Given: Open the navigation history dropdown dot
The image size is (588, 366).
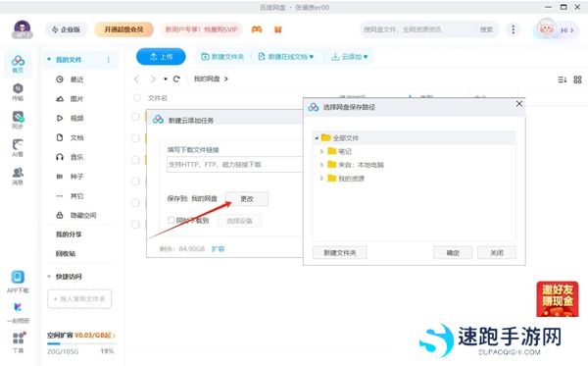Looking at the screenshot, I should click(166, 79).
